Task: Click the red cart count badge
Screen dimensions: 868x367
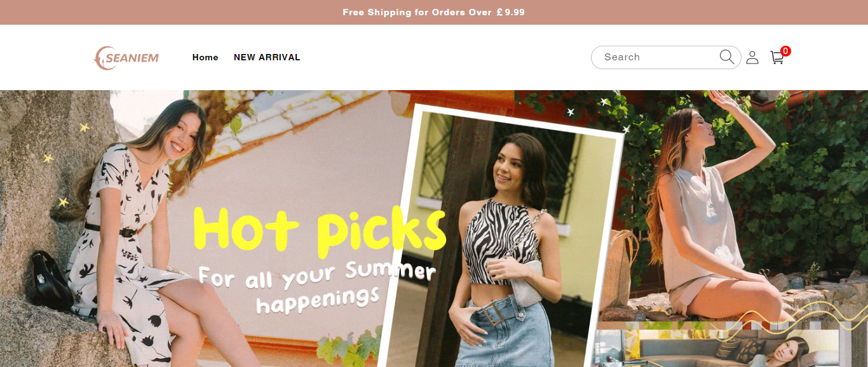Action: (x=785, y=51)
